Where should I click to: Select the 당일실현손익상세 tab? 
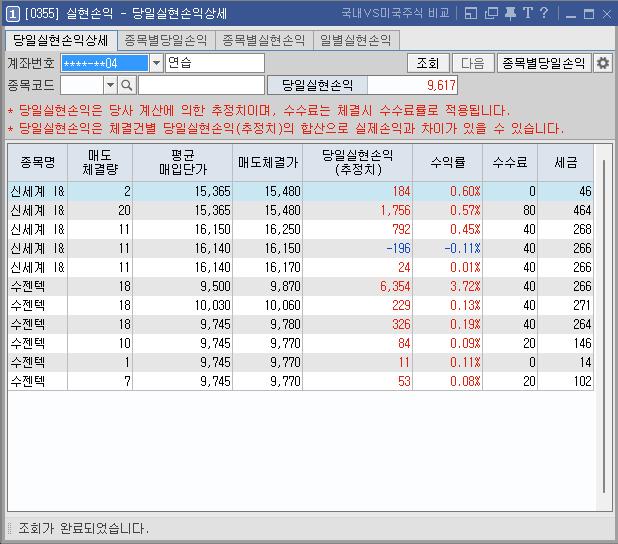point(61,40)
